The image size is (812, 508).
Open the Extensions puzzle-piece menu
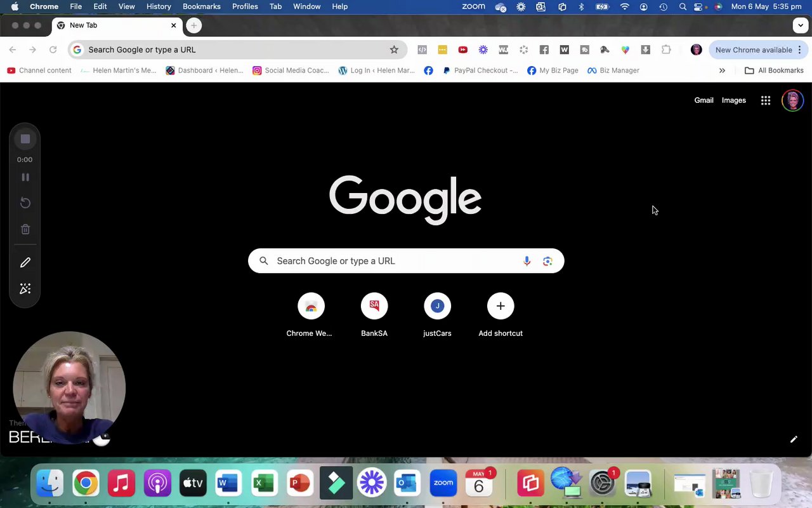point(666,50)
